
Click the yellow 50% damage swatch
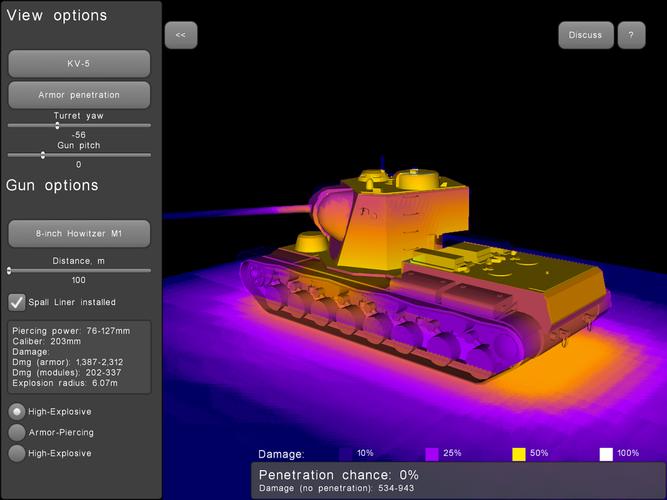519,454
